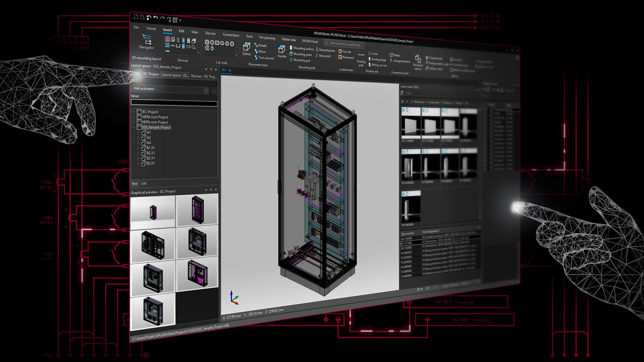Image resolution: width=644 pixels, height=362 pixels.
Task: Select the Cut-out icon in Locked areas
Action: click(x=340, y=52)
